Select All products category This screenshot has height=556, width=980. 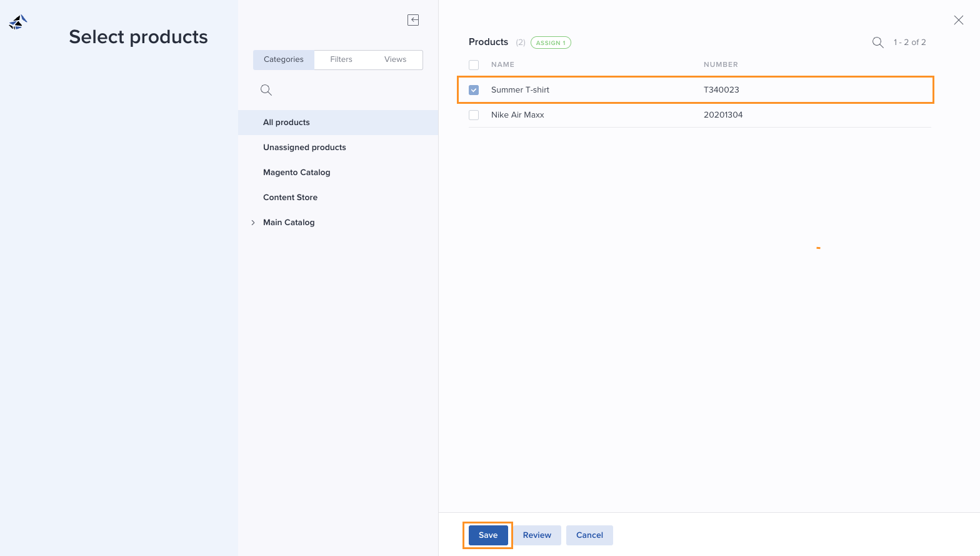(x=338, y=123)
